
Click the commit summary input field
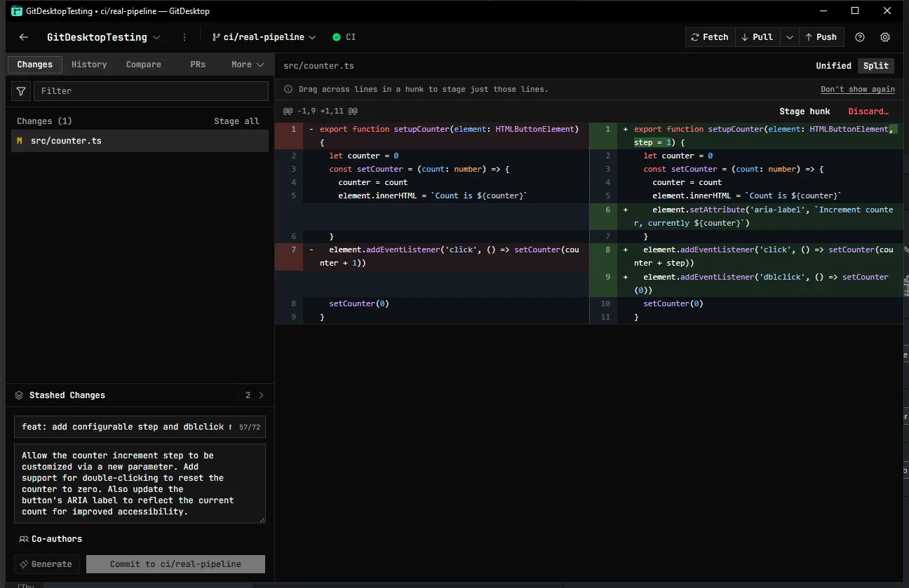[140, 427]
